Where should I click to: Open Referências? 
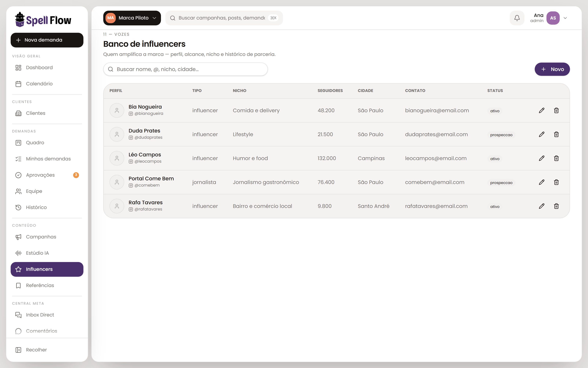(x=47, y=286)
